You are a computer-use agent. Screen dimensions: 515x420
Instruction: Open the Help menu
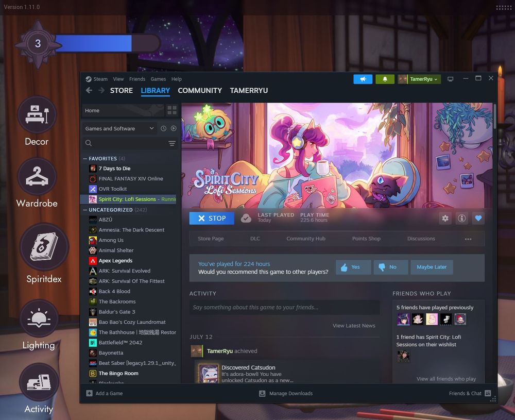(x=176, y=79)
